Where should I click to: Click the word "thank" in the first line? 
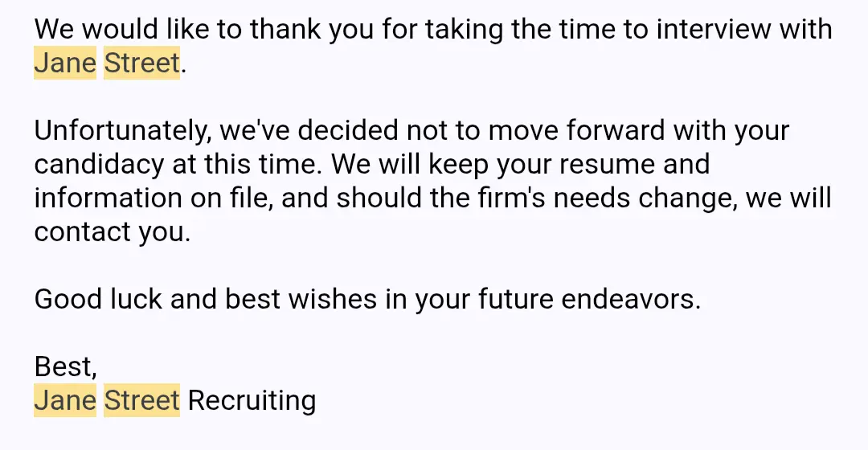(285, 29)
